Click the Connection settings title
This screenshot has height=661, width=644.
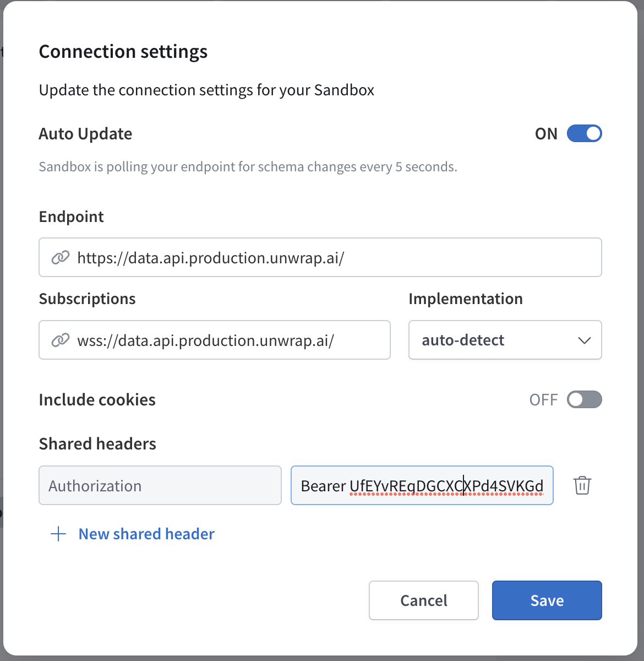(x=123, y=51)
